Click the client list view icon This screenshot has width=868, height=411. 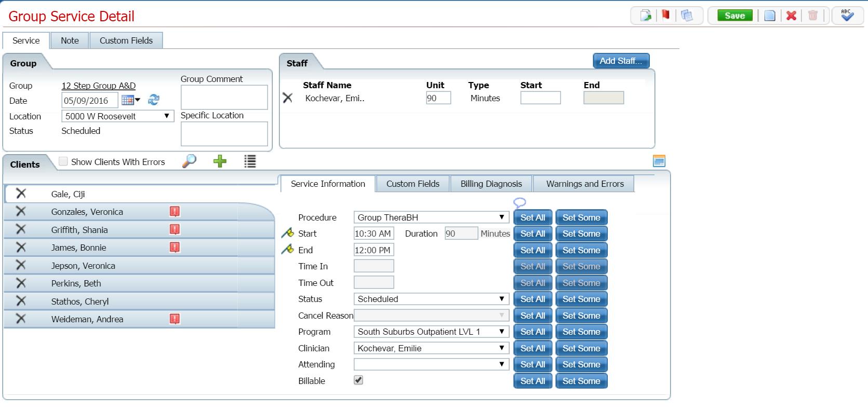(250, 161)
